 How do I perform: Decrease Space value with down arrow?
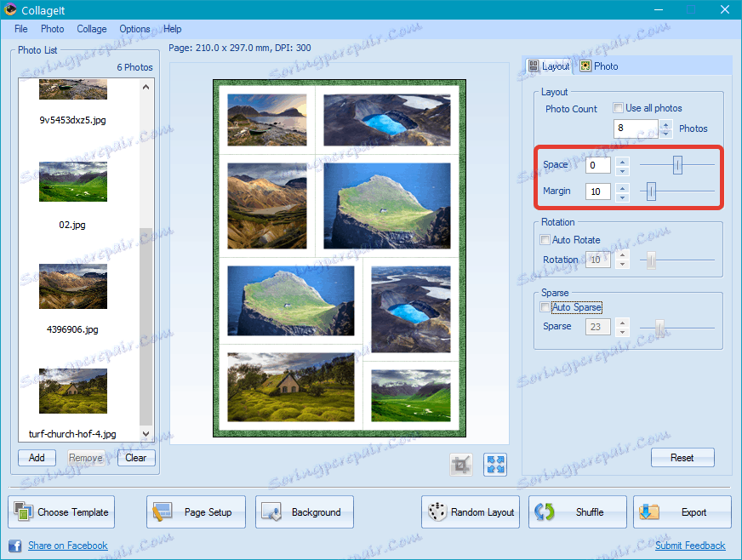(622, 170)
